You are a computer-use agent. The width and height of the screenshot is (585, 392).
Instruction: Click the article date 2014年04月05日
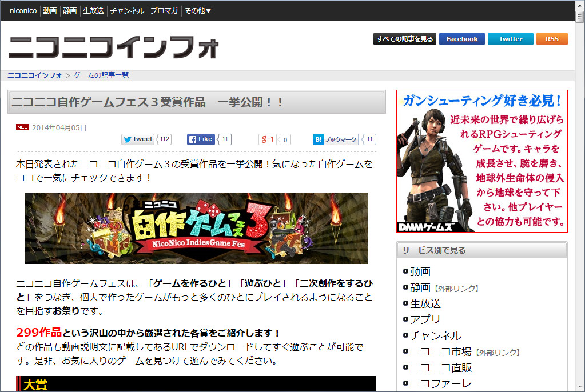point(59,127)
